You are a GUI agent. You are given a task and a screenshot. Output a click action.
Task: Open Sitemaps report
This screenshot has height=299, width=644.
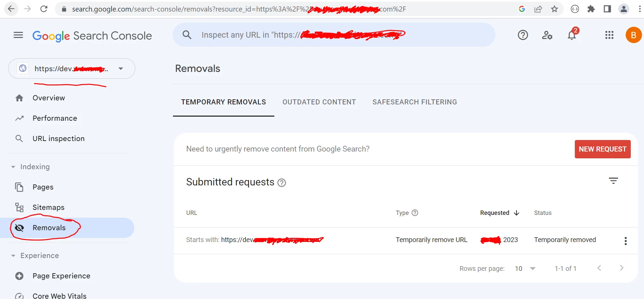pos(48,207)
